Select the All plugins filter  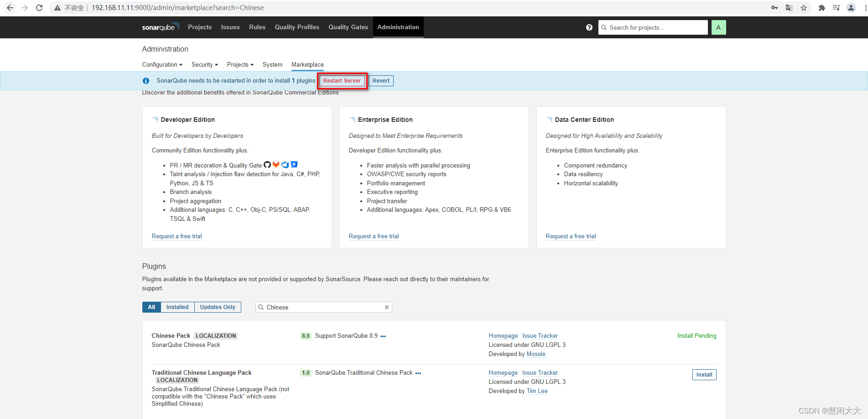coord(151,307)
